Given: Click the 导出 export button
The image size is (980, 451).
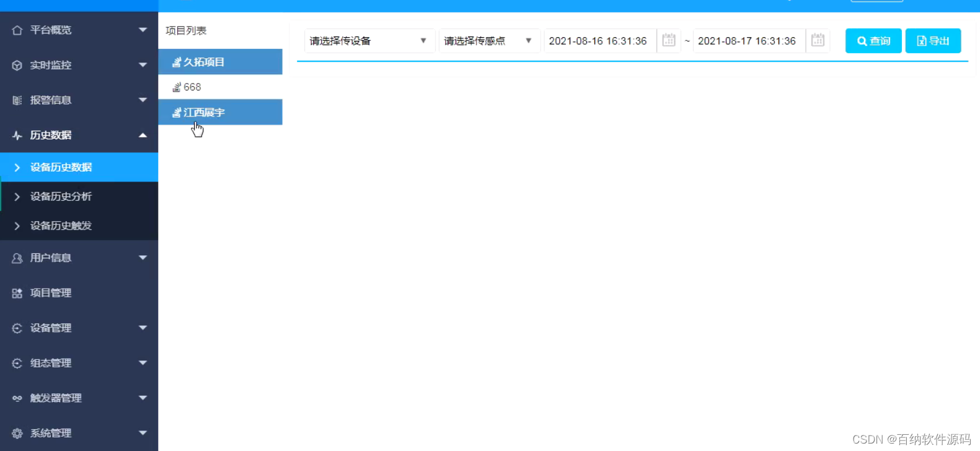Looking at the screenshot, I should point(933,41).
